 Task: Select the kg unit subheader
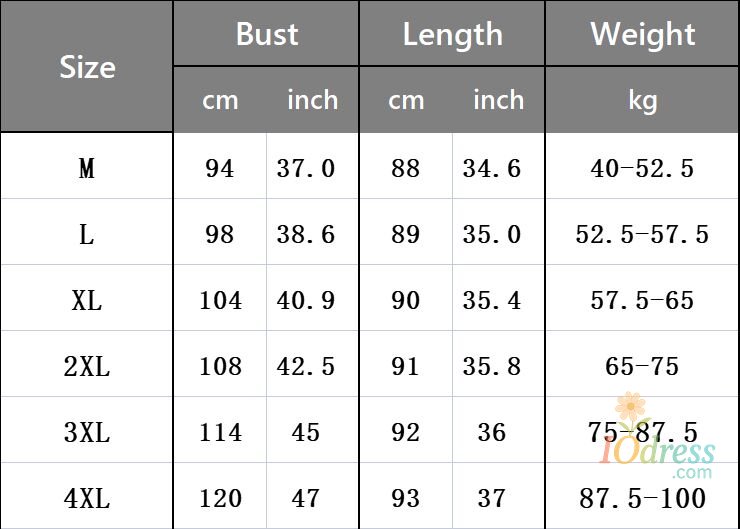coord(642,101)
